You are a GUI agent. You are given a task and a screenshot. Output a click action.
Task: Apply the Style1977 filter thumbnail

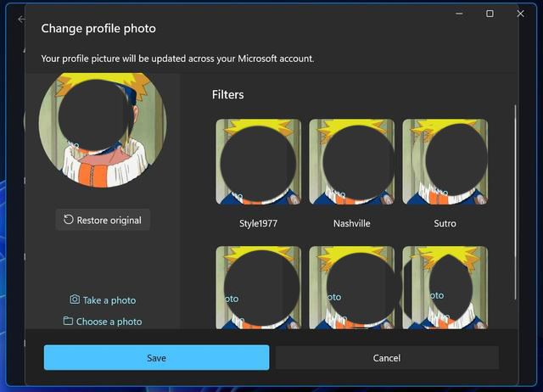[258, 162]
